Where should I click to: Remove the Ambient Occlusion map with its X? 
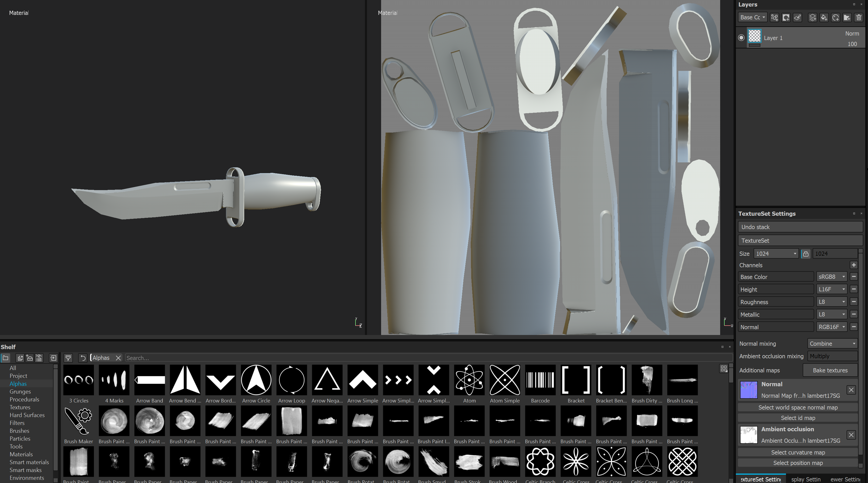852,435
